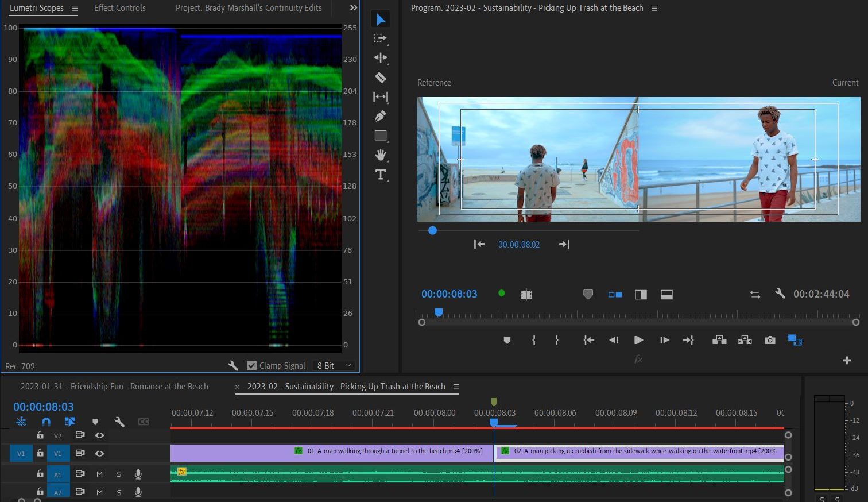Image resolution: width=868 pixels, height=502 pixels.
Task: Show hidden panel tabs overflow chevron
Action: click(x=354, y=8)
